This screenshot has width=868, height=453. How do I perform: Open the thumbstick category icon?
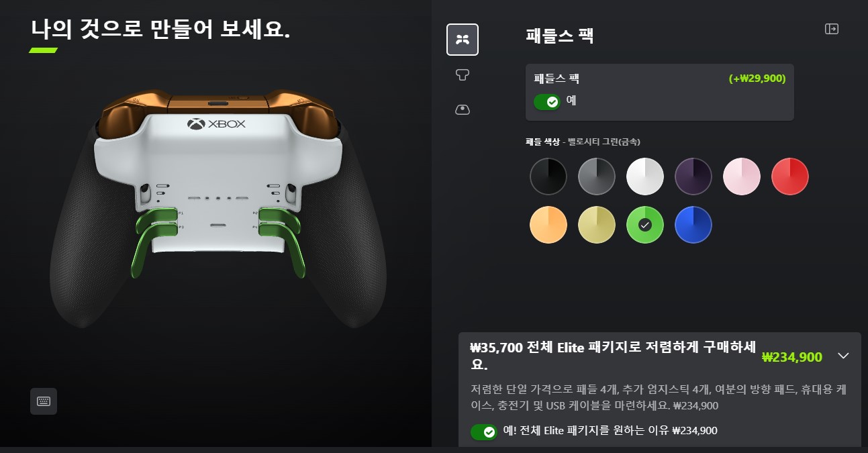click(x=463, y=74)
